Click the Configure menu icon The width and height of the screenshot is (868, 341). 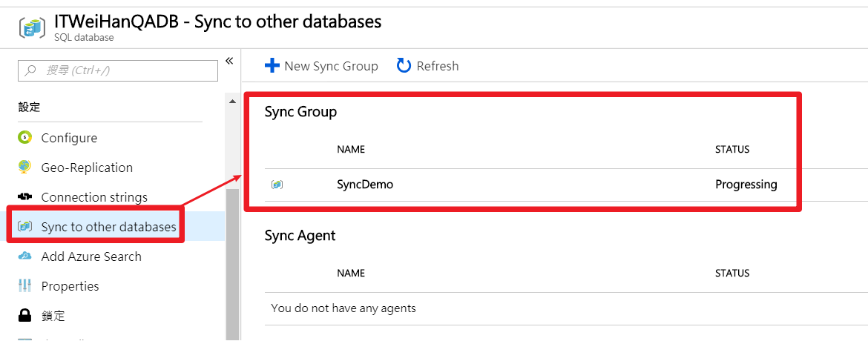click(25, 138)
